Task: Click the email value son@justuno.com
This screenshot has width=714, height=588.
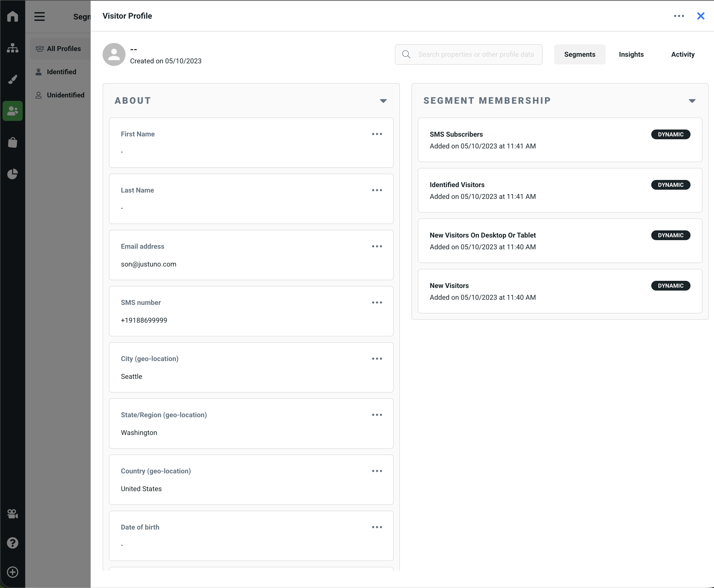Action: click(x=148, y=264)
